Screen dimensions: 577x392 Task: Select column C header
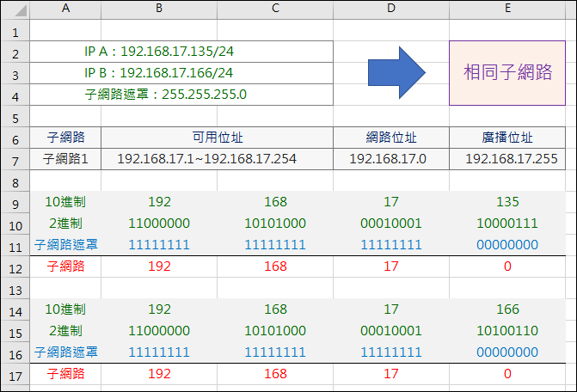pyautogui.click(x=275, y=9)
